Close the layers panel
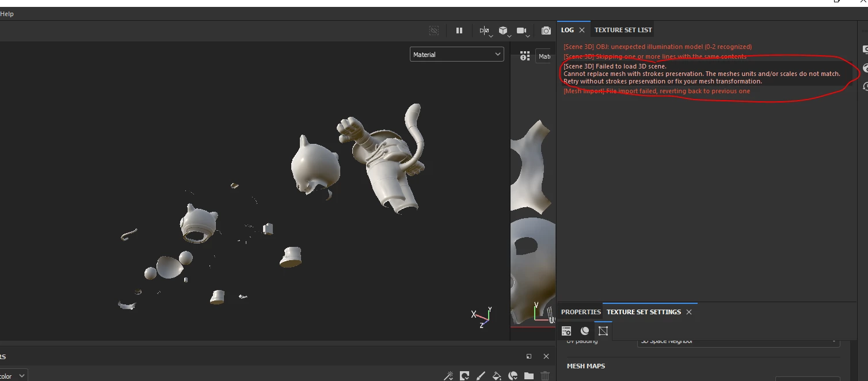Screen dimensions: 868x381 pos(545,356)
